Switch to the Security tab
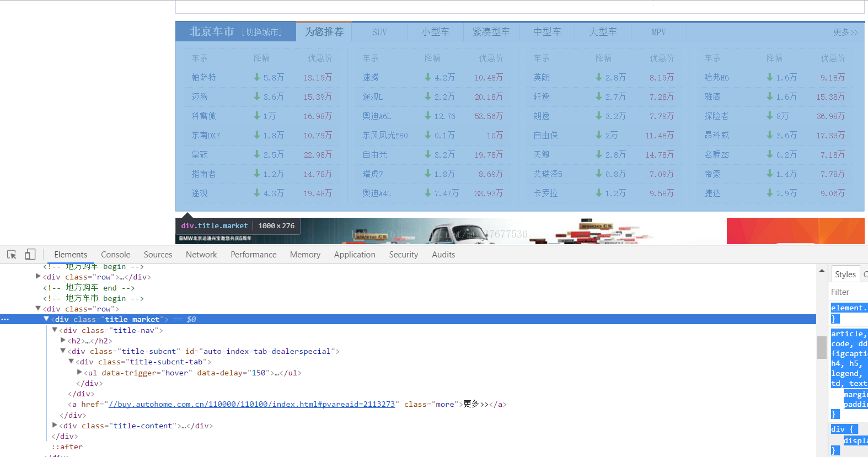Screen dimensions: 868x457 [x=403, y=254]
